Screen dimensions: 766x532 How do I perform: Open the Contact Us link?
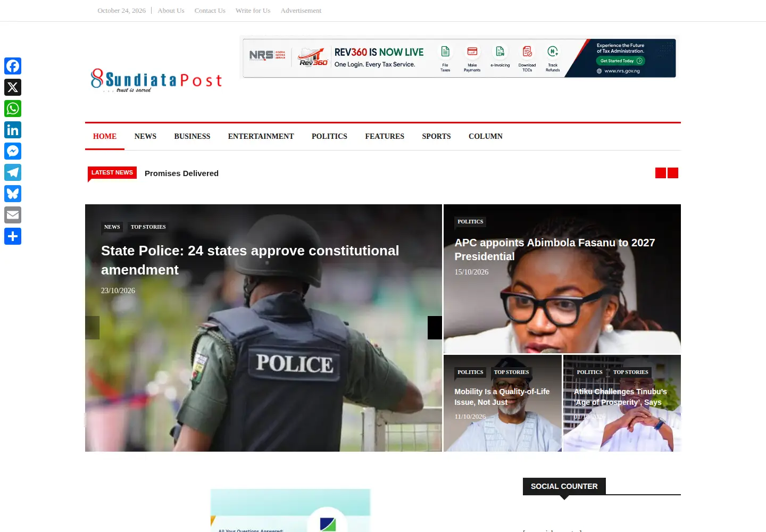pyautogui.click(x=210, y=11)
